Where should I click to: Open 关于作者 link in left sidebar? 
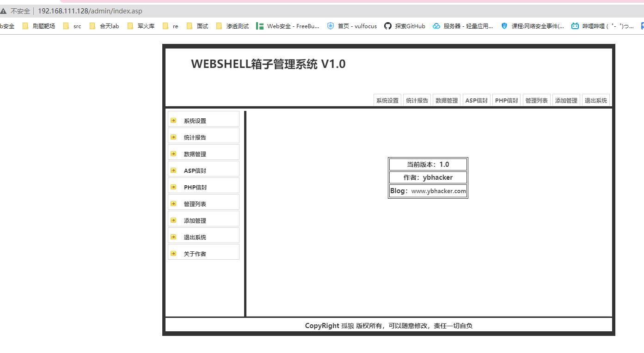pos(195,254)
